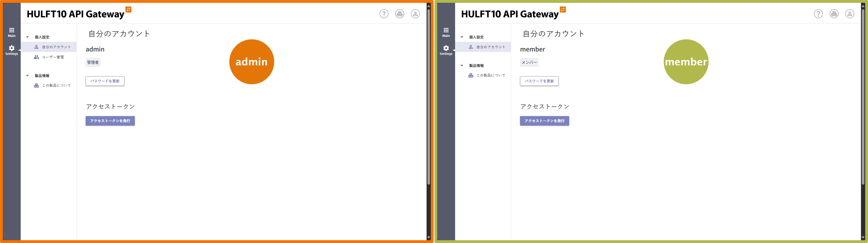Image resolution: width=868 pixels, height=243 pixels.
Task: Open the user account icon in member header
Action: tap(849, 14)
